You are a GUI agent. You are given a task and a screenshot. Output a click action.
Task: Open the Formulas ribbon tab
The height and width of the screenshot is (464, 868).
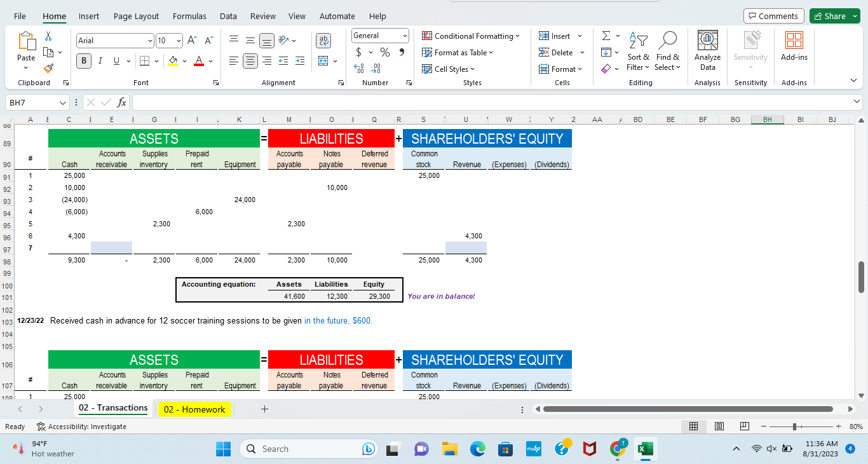point(189,16)
